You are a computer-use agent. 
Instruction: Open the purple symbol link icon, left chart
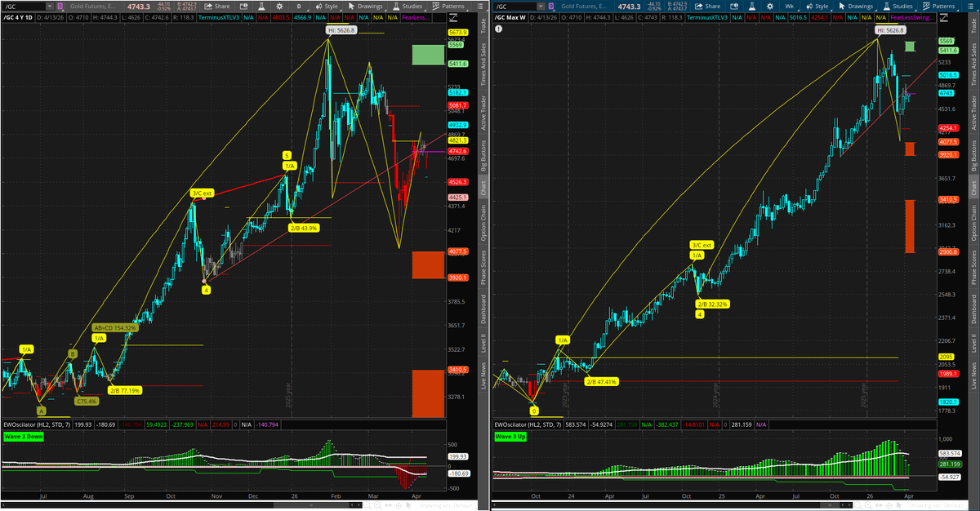60,7
